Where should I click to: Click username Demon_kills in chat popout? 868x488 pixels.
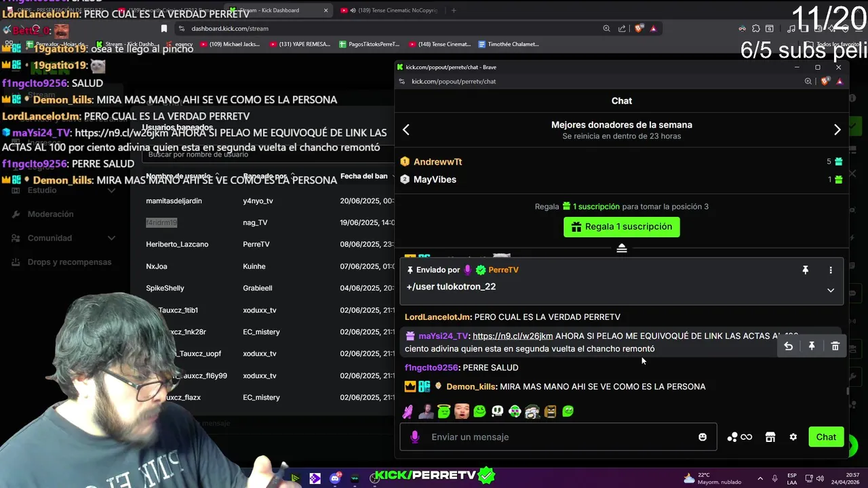(x=471, y=386)
